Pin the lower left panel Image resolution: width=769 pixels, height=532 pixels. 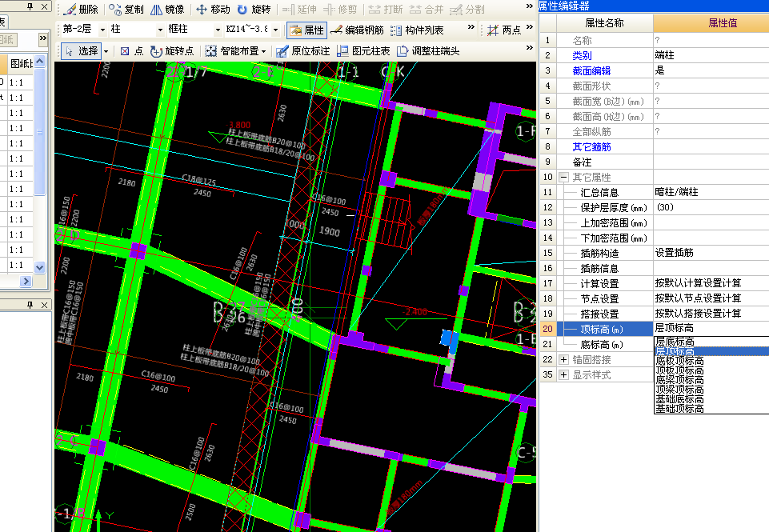coord(30,305)
